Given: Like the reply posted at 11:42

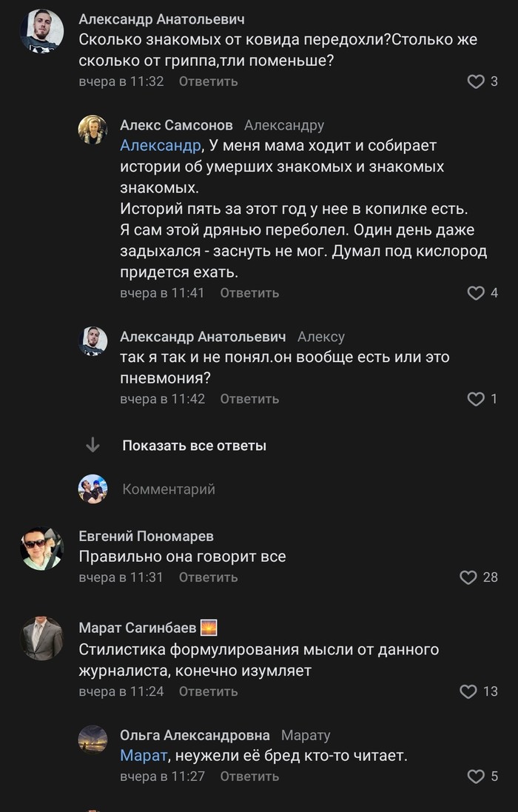Looking at the screenshot, I should 476,399.
